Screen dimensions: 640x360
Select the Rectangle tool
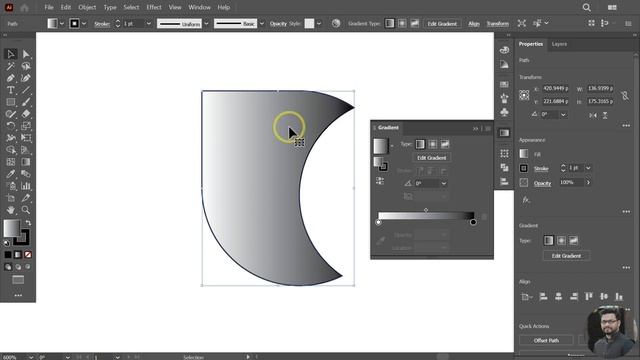click(11, 102)
